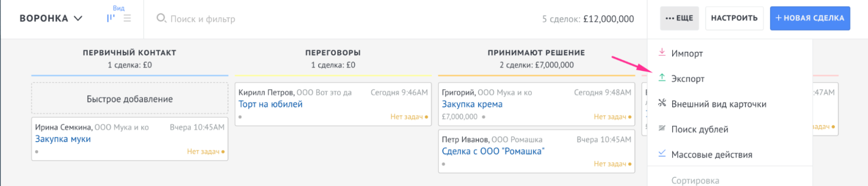
Task: Select the Импорт icon in menu
Action: tap(662, 53)
